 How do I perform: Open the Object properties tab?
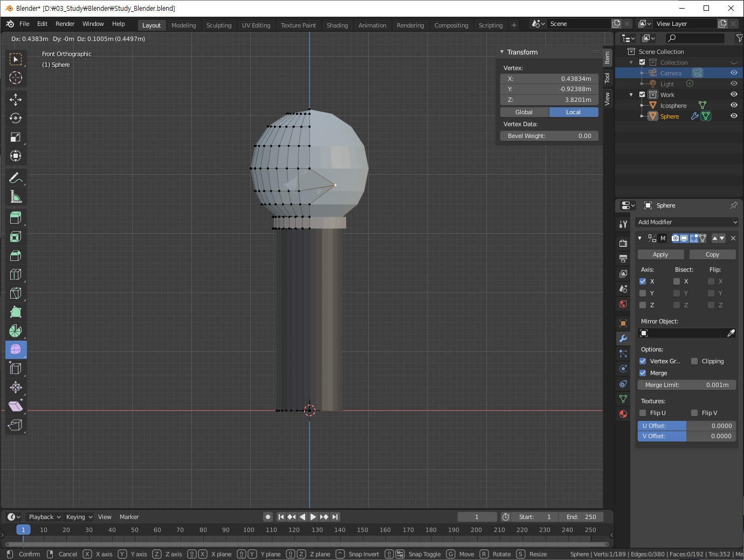click(x=623, y=323)
